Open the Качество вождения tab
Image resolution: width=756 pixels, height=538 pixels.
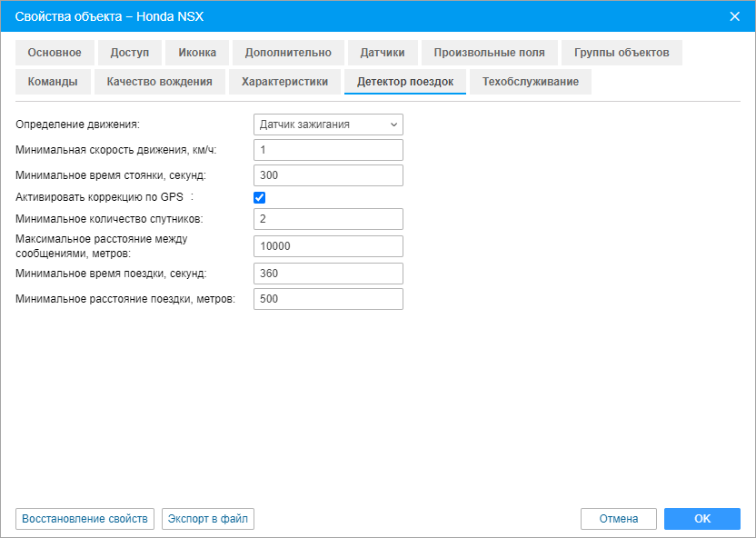(x=160, y=82)
